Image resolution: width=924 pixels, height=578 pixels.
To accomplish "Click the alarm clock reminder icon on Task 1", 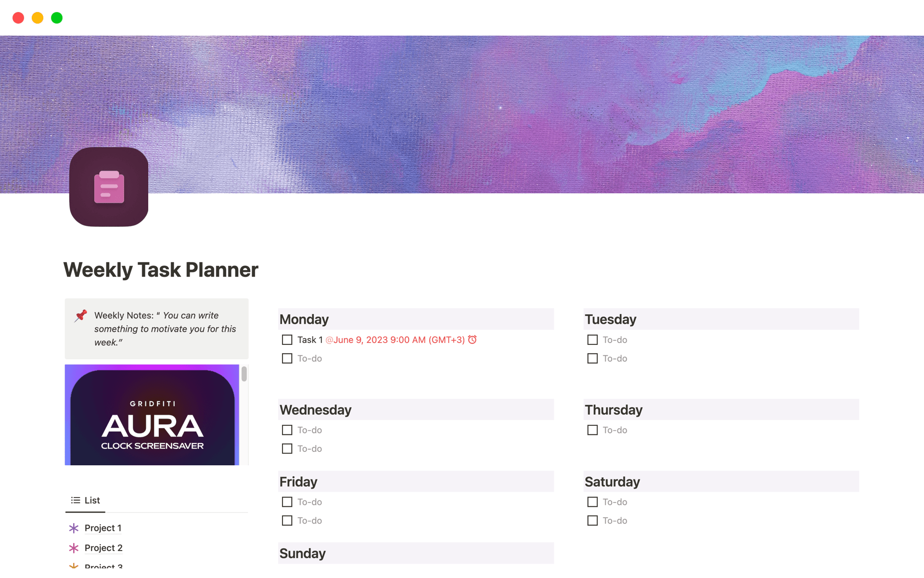I will [472, 340].
